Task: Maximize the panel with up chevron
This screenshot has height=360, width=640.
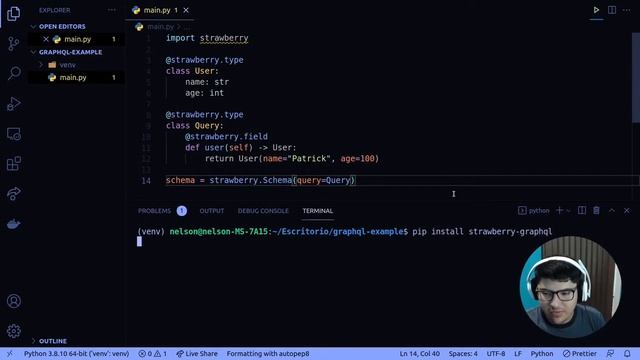Action: (612, 210)
